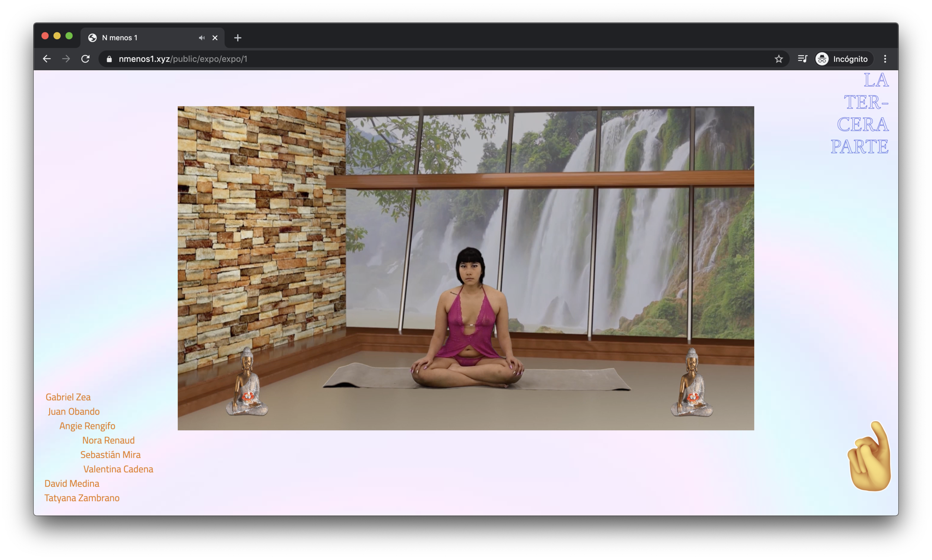Image resolution: width=932 pixels, height=560 pixels.
Task: Open the David Medina link
Action: click(72, 483)
